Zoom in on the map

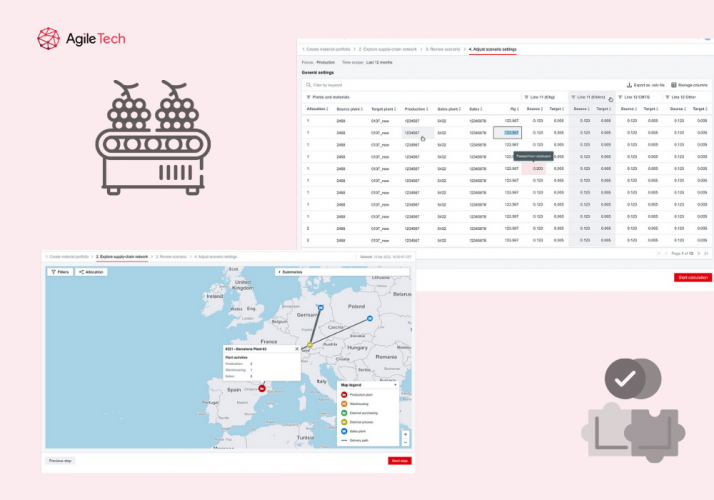[x=405, y=433]
